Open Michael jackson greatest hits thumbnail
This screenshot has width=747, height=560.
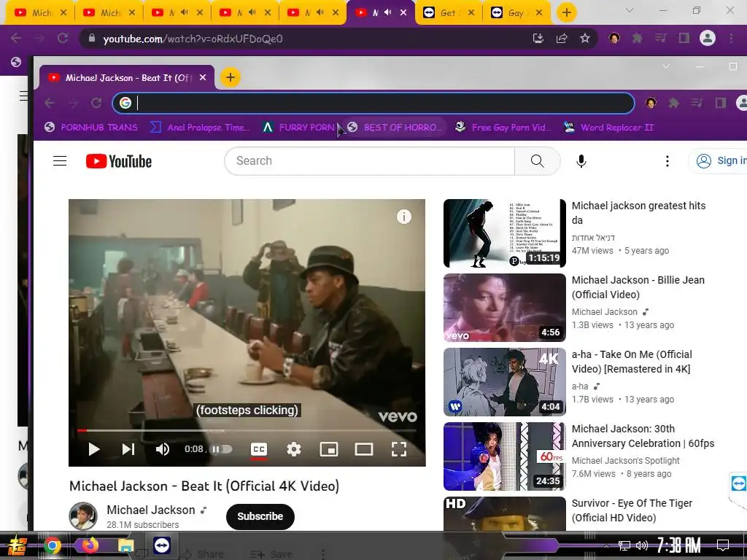click(505, 233)
